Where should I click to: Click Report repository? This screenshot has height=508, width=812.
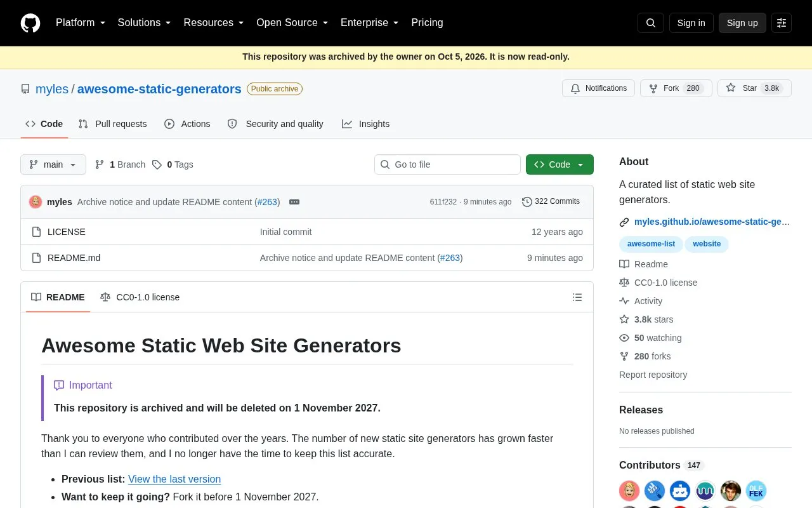pos(653,375)
